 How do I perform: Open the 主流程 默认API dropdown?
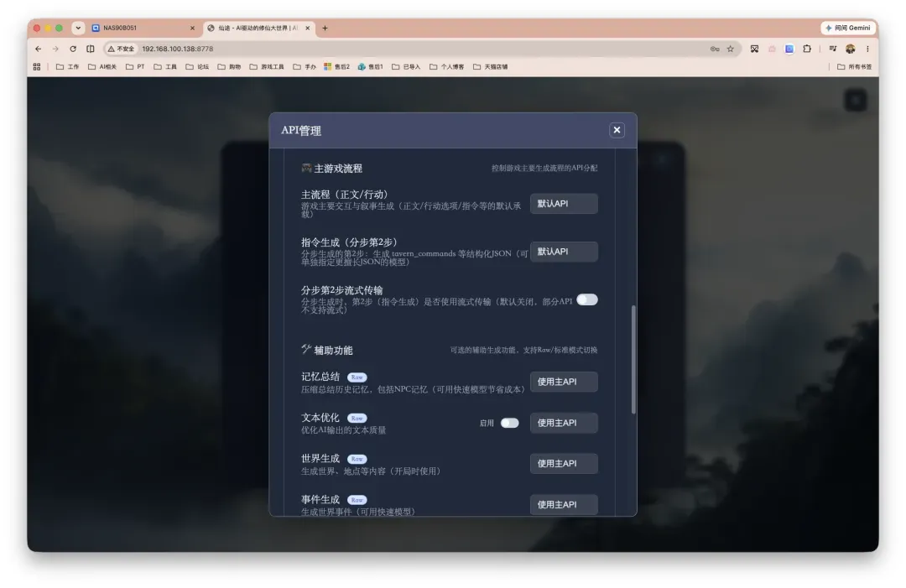[564, 203]
